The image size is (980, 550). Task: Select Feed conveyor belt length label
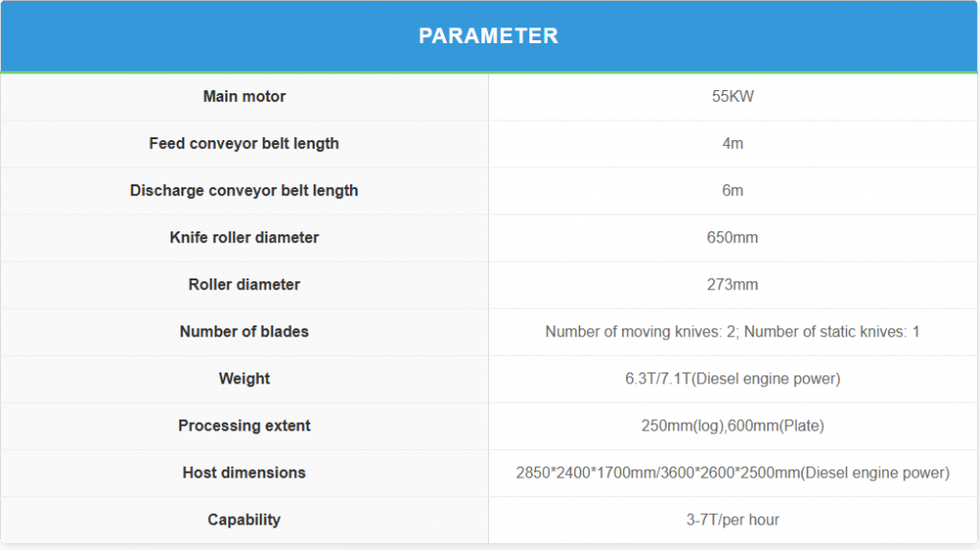244,143
